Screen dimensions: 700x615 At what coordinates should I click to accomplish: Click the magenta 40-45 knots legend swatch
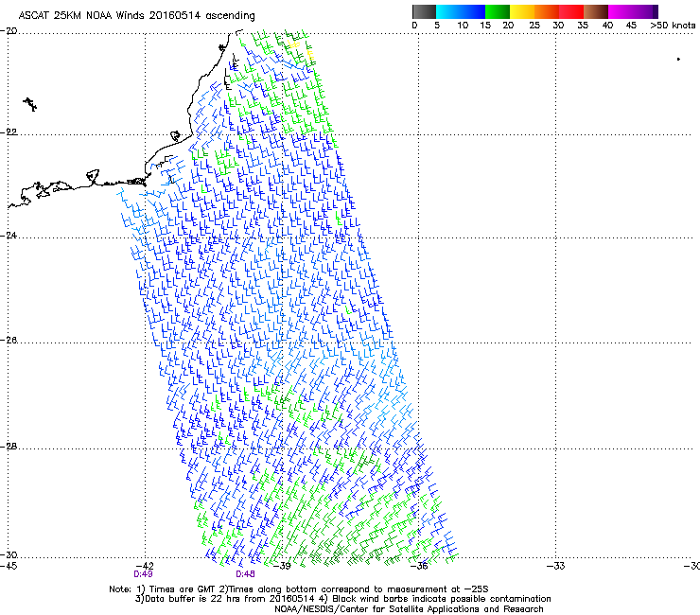[621, 11]
